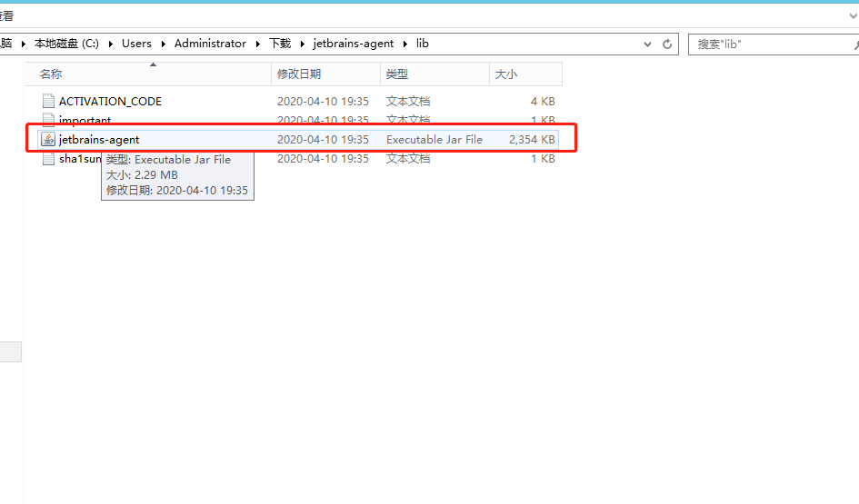Viewport: 859px width, 504px height.
Task: Navigate to jetbrains-agent breadcrumb folder
Action: [x=354, y=44]
